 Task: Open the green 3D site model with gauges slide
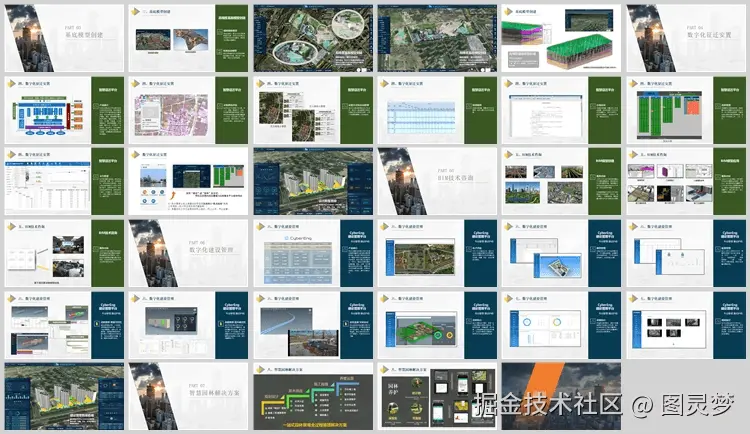tap(437, 325)
